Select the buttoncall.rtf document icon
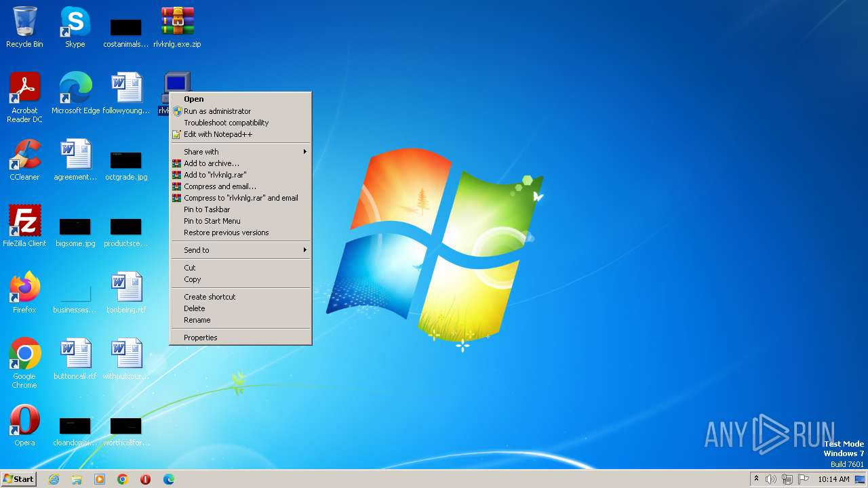Screen dimensions: 868x488 coord(75,359)
